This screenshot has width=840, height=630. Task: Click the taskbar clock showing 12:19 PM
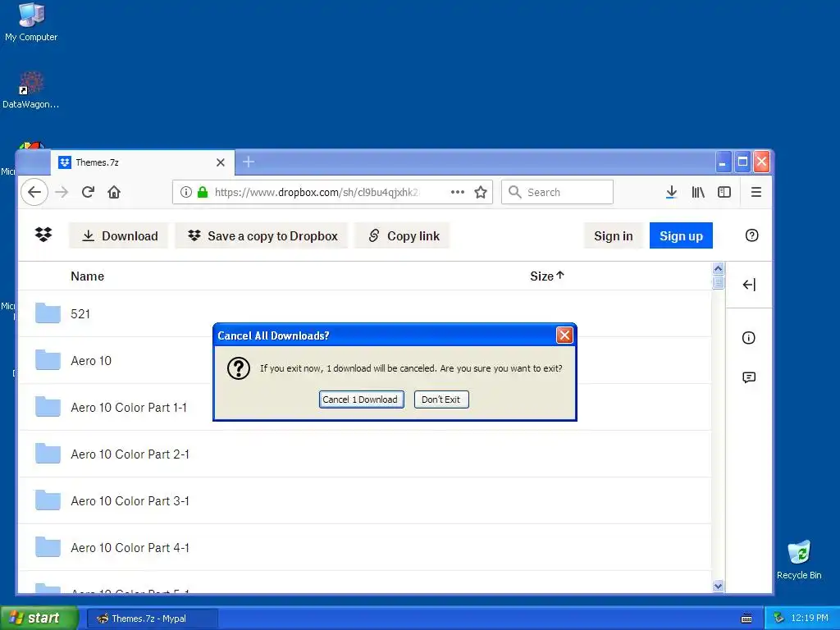809,618
